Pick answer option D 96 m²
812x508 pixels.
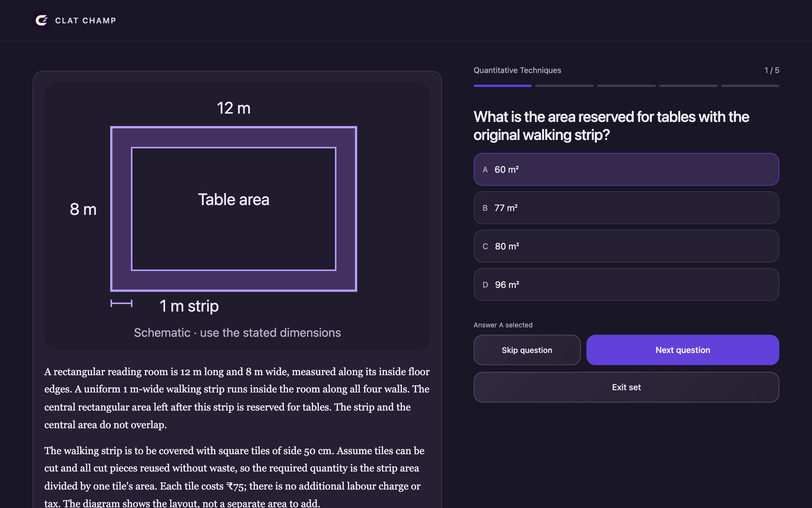(x=626, y=284)
